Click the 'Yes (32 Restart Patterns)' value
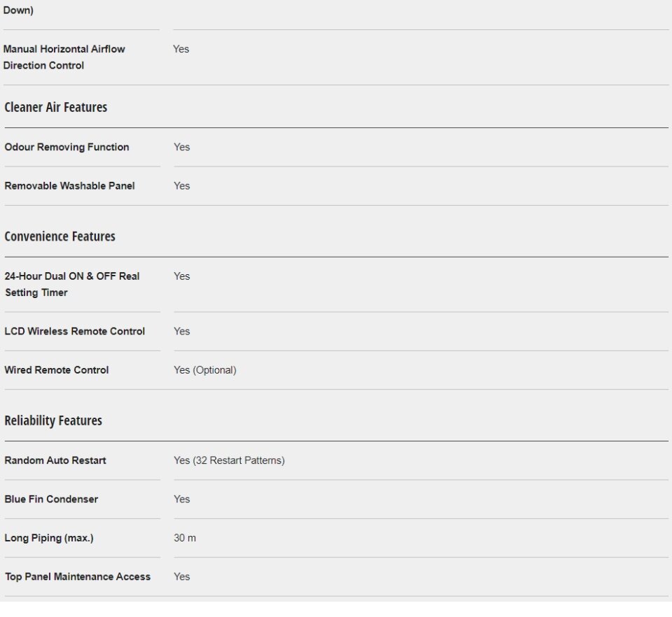Viewport: 672px width, 617px height. [229, 461]
